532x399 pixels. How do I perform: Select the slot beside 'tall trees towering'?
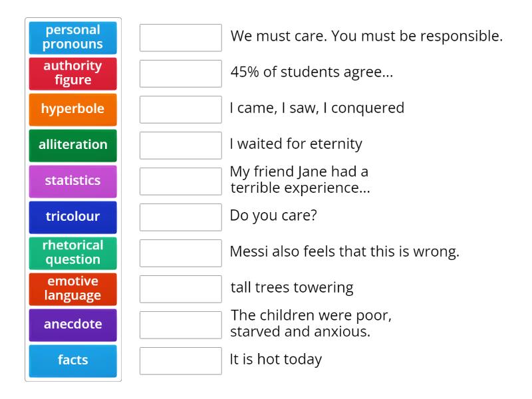click(x=180, y=289)
